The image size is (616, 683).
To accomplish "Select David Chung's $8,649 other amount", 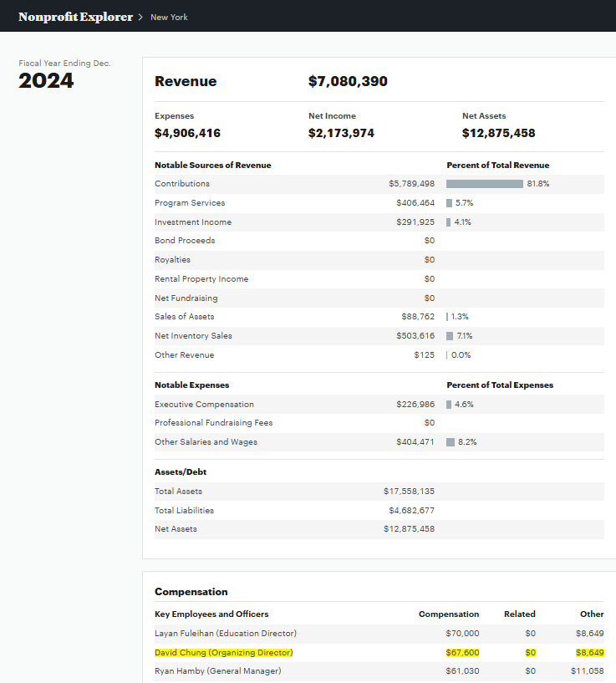I will 589,653.
